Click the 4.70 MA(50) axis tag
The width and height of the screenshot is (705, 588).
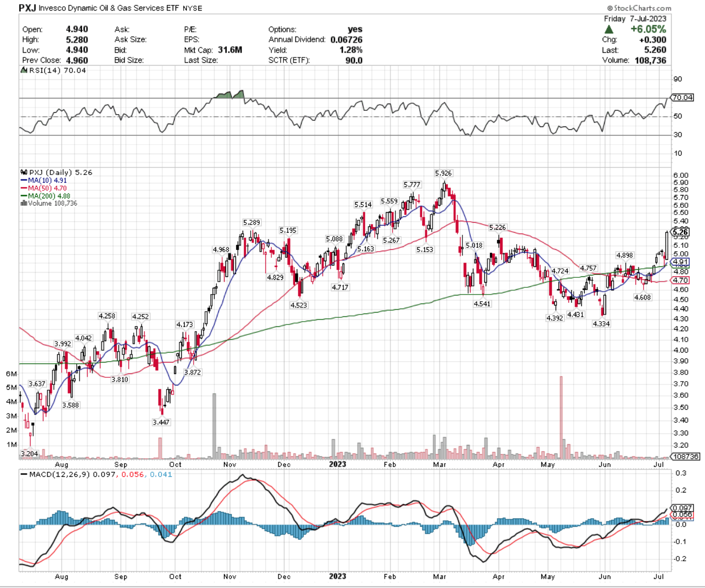coord(680,280)
